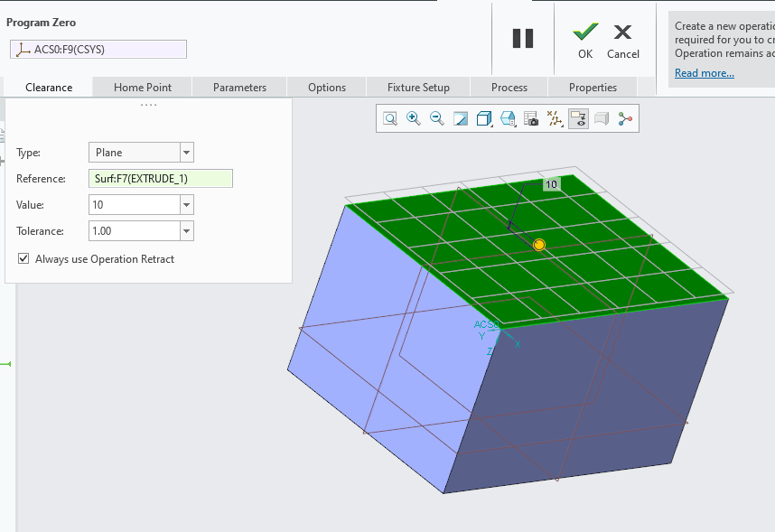Confirm with the green OK checkmark
This screenshot has height=532, width=775.
tap(585, 33)
